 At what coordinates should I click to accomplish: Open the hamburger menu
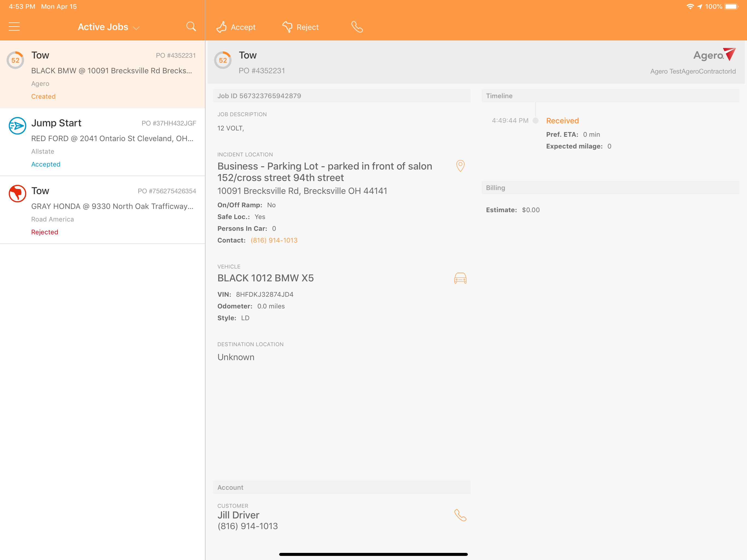pos(14,27)
